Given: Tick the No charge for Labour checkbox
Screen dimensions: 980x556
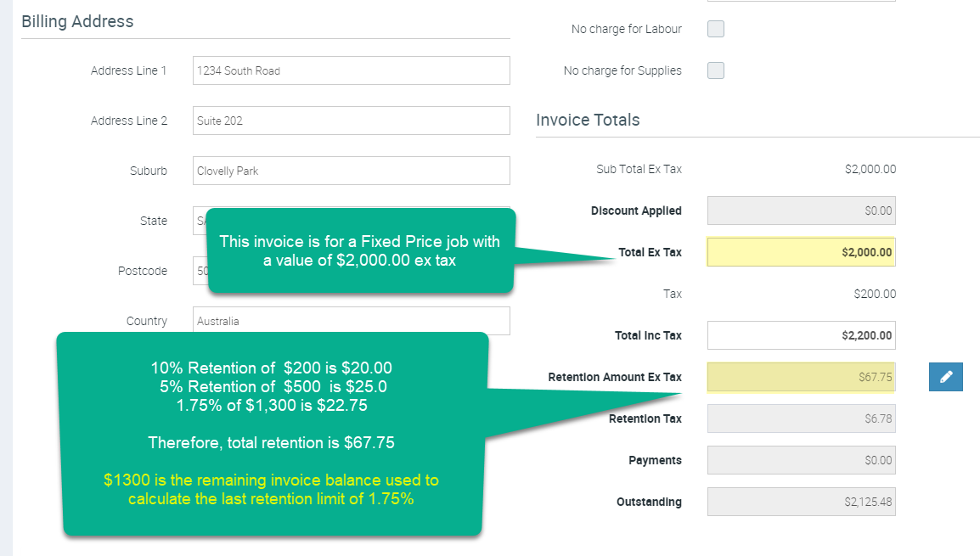Looking at the screenshot, I should click(x=716, y=29).
